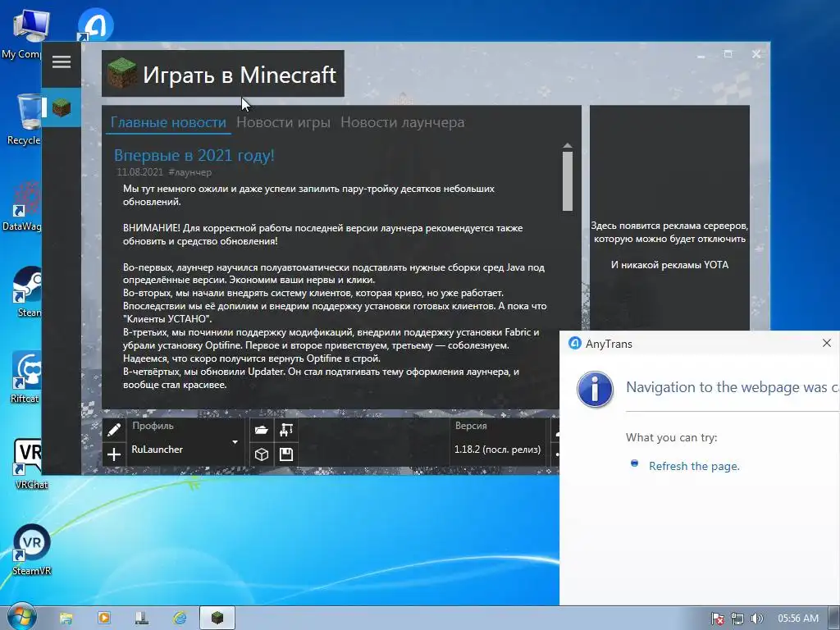The image size is (840, 630).
Task: Click the plus add profile icon
Action: (x=113, y=454)
